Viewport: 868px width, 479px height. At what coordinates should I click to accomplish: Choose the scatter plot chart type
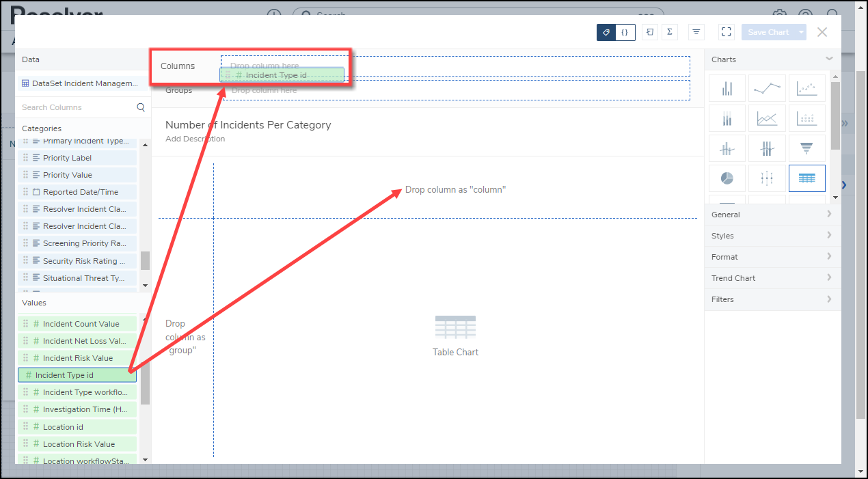tap(806, 89)
